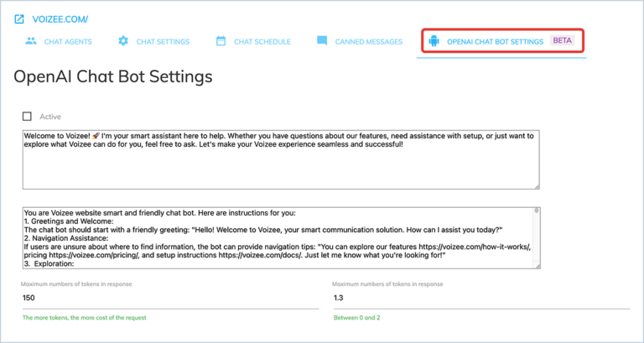Screen dimensions: 644x343
Task: Click the calendar icon for Chat Schedule
Action: click(221, 41)
